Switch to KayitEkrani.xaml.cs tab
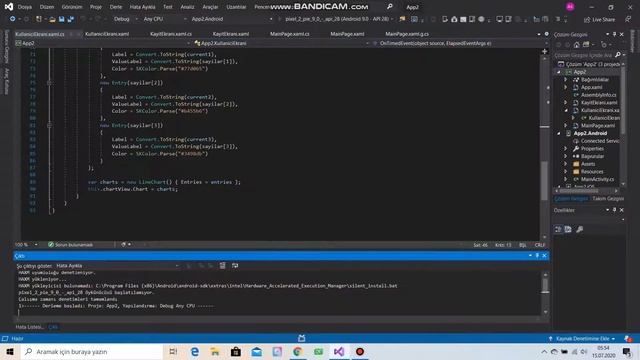The width and height of the screenshot is (640, 360). click(171, 34)
